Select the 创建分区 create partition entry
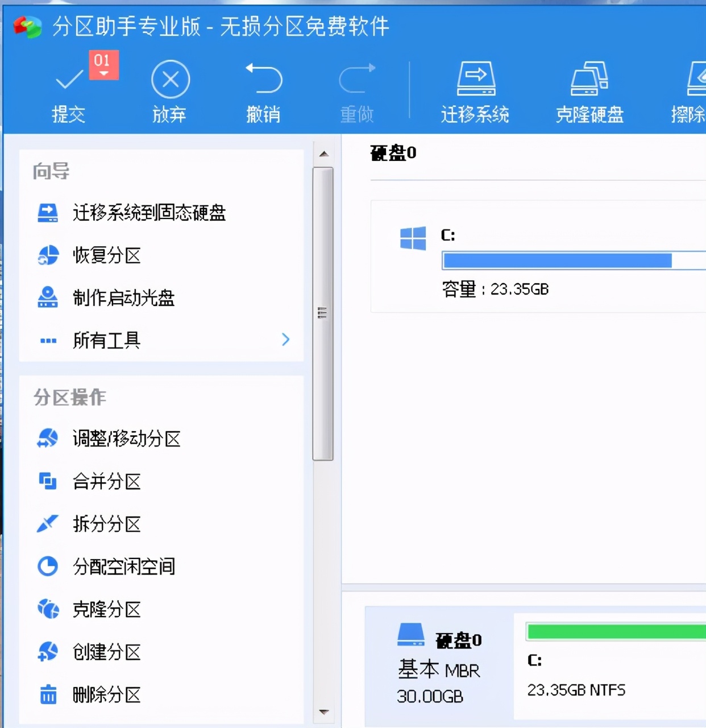Viewport: 706px width, 728px height. click(x=107, y=652)
